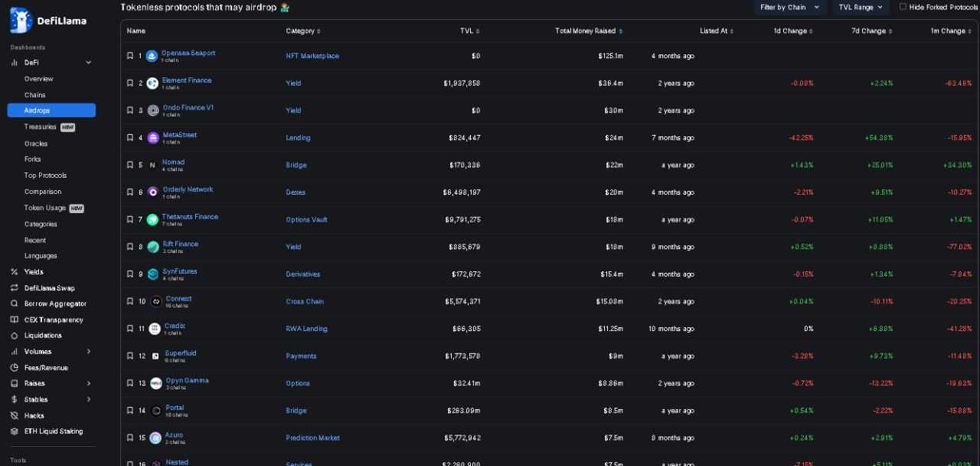Screen dimensions: 980x466
Task: Click the Hacks icon in sidebar
Action: click(15, 415)
